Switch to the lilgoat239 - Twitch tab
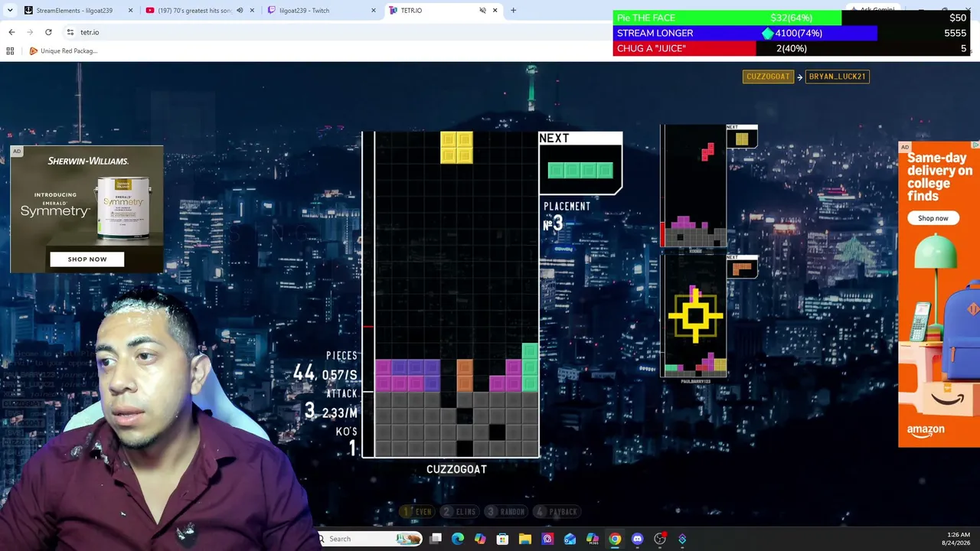The height and width of the screenshot is (551, 980). [322, 10]
